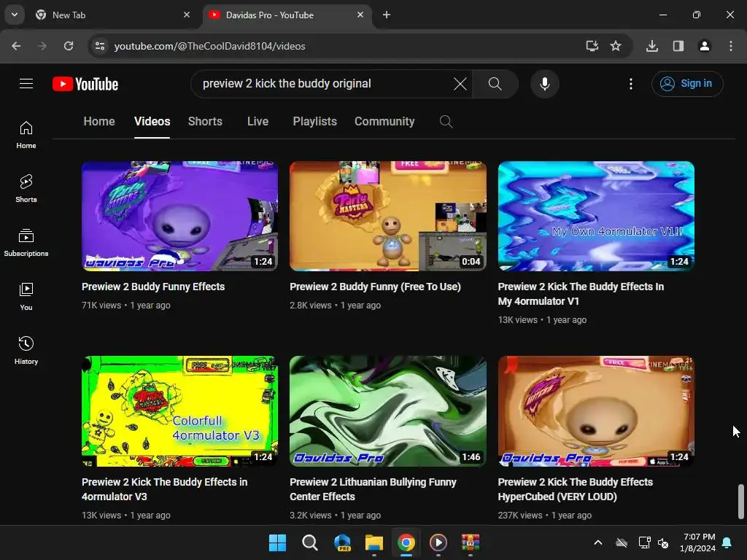Expand the tab search dropdown arrow
The height and width of the screenshot is (560, 747).
[x=15, y=15]
